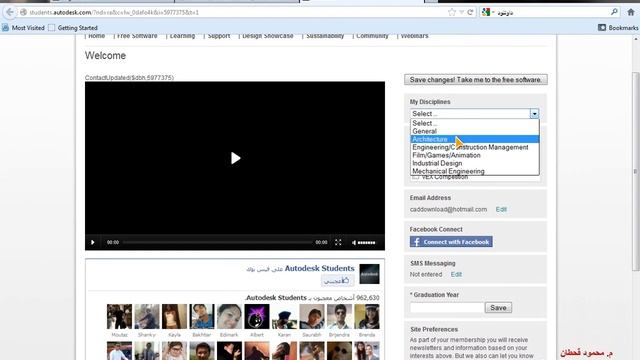This screenshot has width=640, height=360.
Task: Open Brenda's profile photo
Action: pos(367,316)
